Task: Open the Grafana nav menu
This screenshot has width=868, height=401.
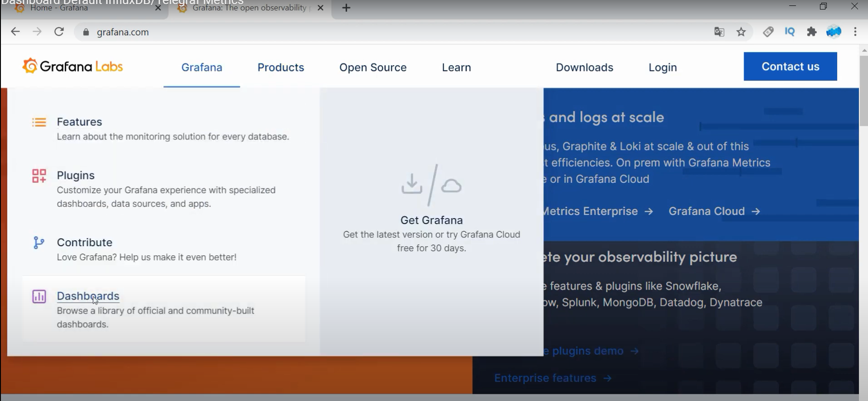Action: click(202, 67)
